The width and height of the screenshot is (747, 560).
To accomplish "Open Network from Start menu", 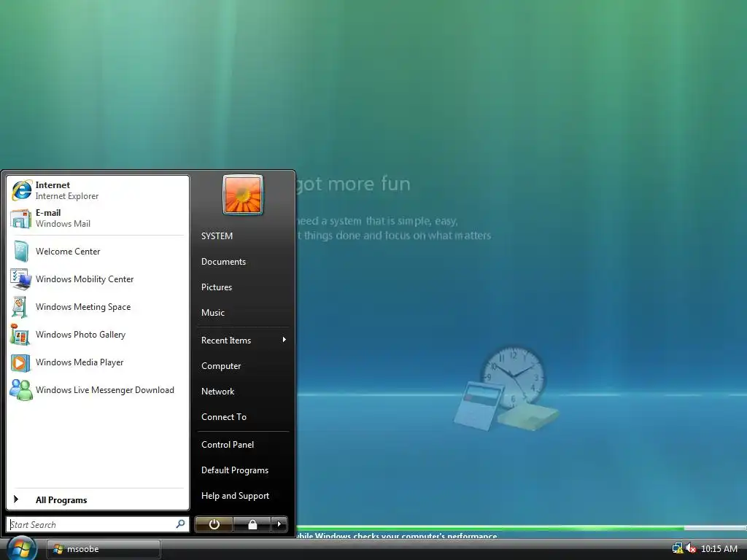I will tap(217, 392).
